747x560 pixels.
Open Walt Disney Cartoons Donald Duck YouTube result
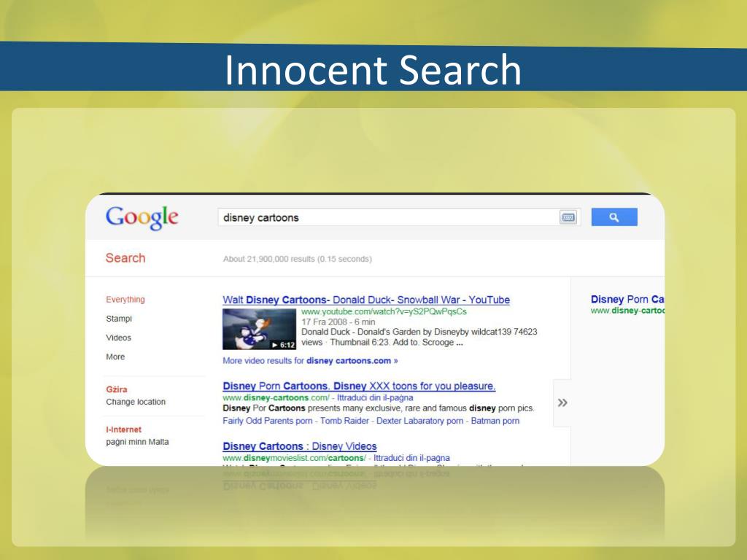[366, 300]
